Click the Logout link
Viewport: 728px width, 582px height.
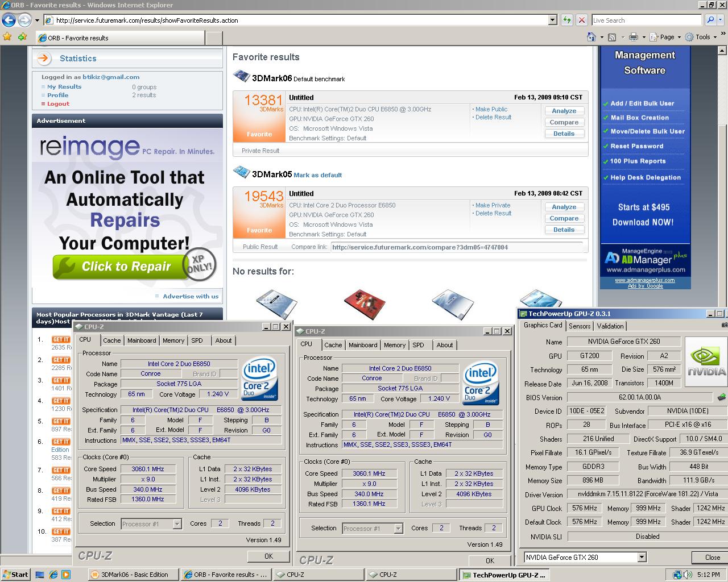tap(58, 104)
